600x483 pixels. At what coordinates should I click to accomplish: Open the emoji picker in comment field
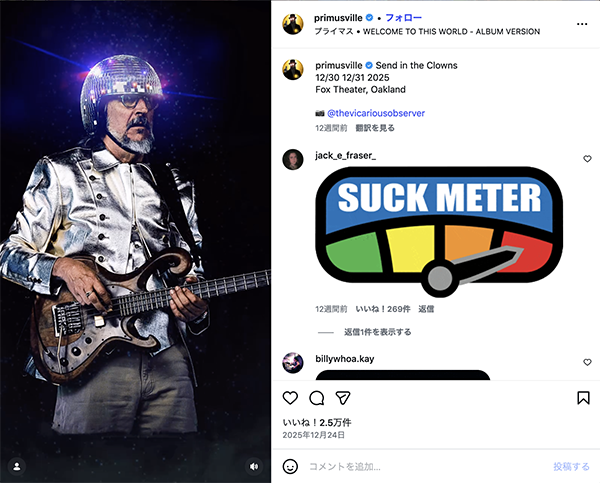(290, 466)
